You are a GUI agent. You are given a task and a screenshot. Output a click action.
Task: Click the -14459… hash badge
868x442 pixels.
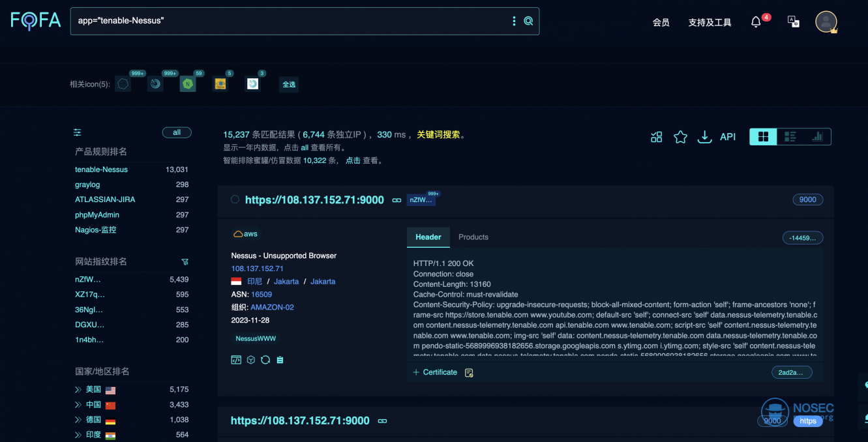803,238
